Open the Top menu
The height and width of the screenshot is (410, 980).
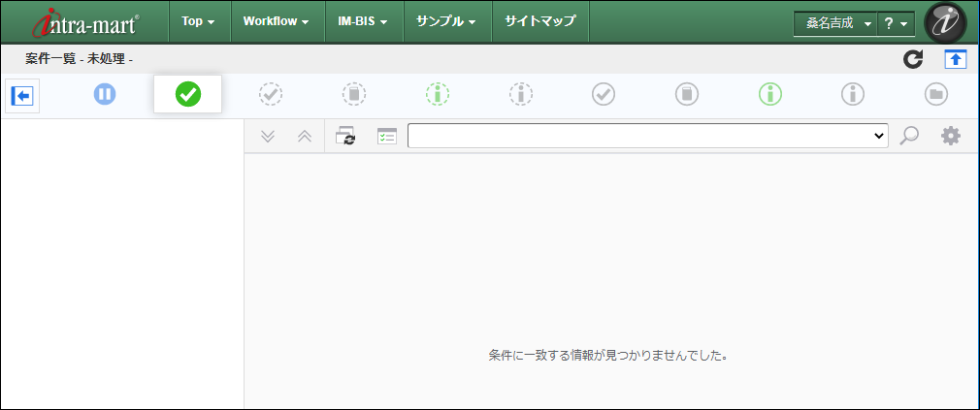coord(198,21)
